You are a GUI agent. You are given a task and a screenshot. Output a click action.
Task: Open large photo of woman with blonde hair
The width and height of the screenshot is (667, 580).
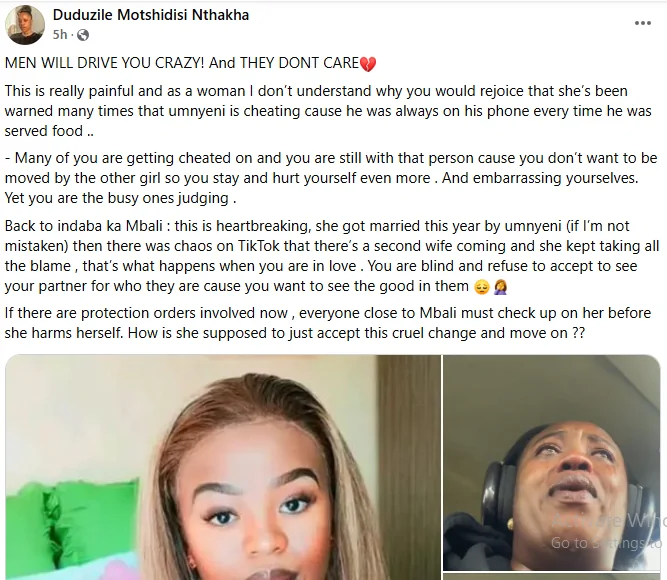click(x=223, y=467)
